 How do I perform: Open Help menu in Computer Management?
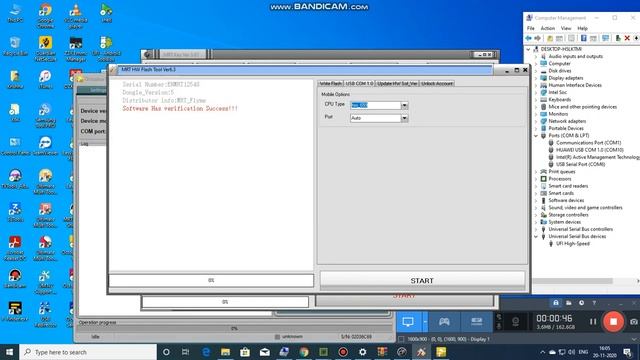coord(582,28)
